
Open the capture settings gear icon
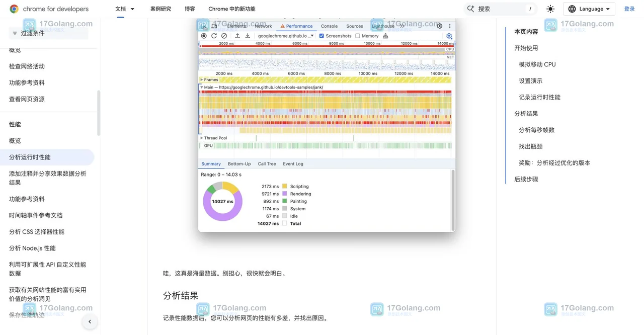pos(449,36)
